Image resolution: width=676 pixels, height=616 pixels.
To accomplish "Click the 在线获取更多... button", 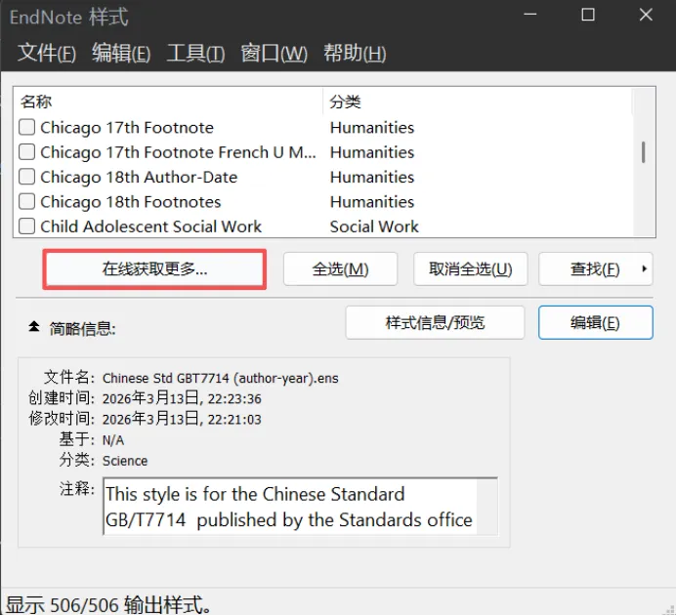I will 154,269.
